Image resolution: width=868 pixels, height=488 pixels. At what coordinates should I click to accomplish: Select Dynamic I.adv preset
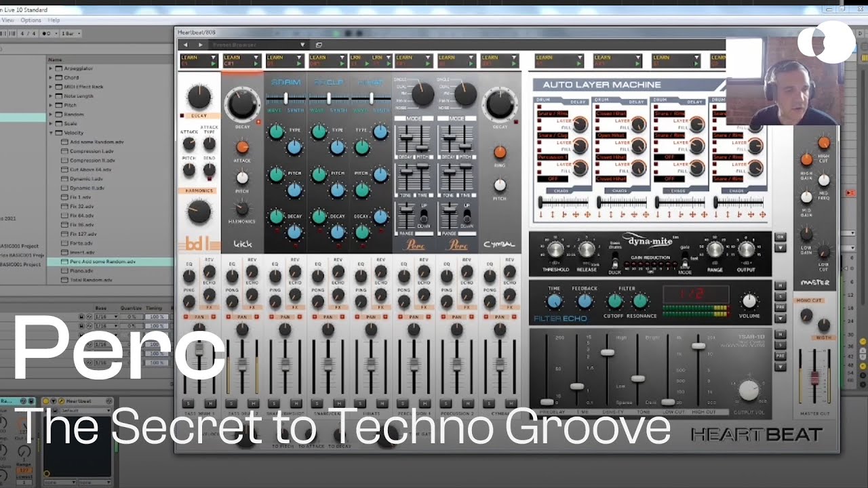(x=86, y=179)
